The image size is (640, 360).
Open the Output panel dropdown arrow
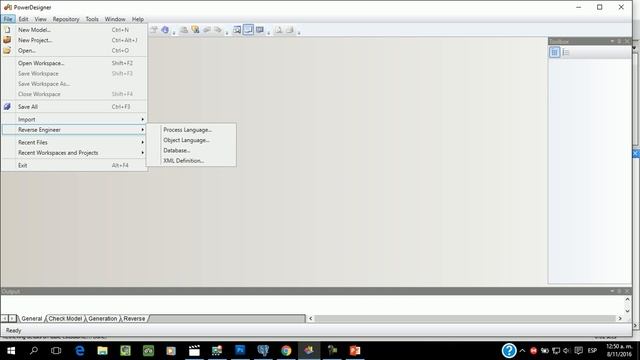(x=612, y=291)
